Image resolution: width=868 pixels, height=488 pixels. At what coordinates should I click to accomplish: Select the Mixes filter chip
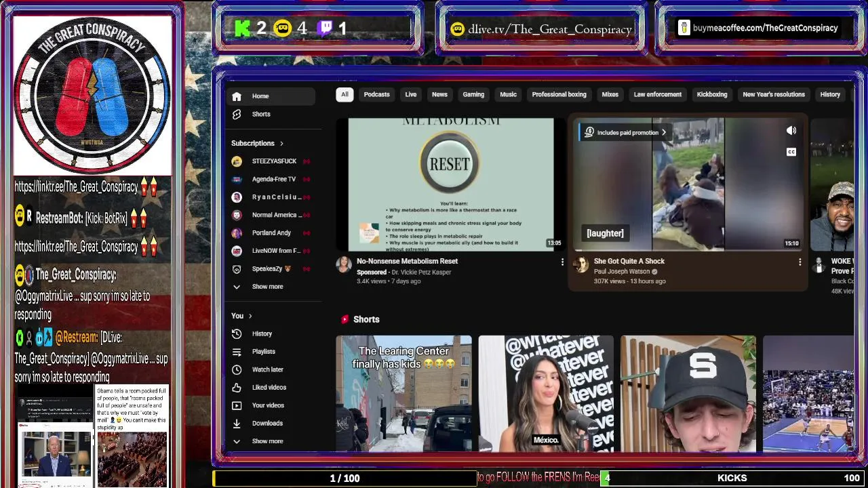pyautogui.click(x=610, y=95)
